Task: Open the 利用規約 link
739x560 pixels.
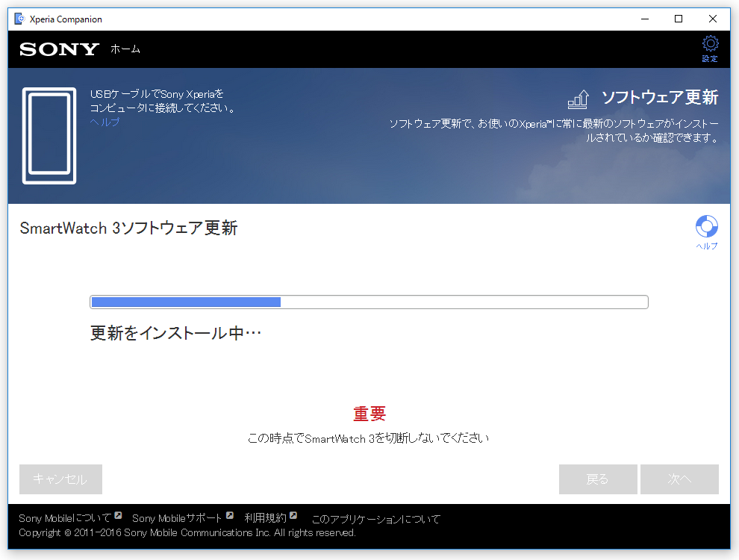Action: coord(265,518)
